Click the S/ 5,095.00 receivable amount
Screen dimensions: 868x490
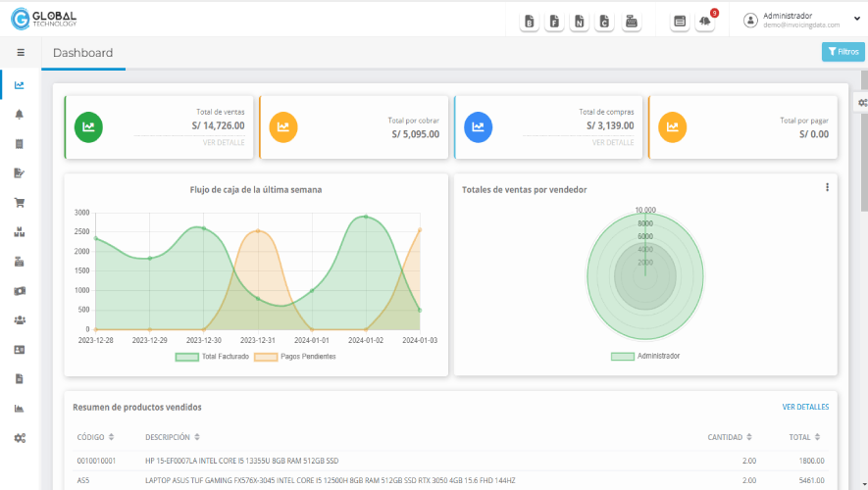[416, 134]
